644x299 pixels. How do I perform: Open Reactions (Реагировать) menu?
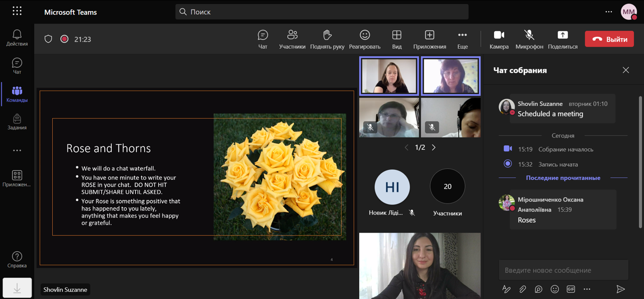[x=365, y=39]
